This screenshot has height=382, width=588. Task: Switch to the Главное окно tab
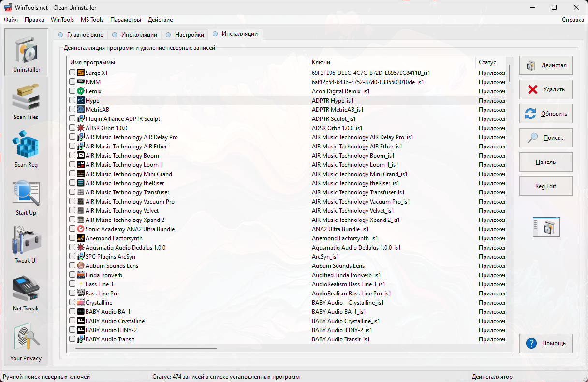tap(81, 35)
